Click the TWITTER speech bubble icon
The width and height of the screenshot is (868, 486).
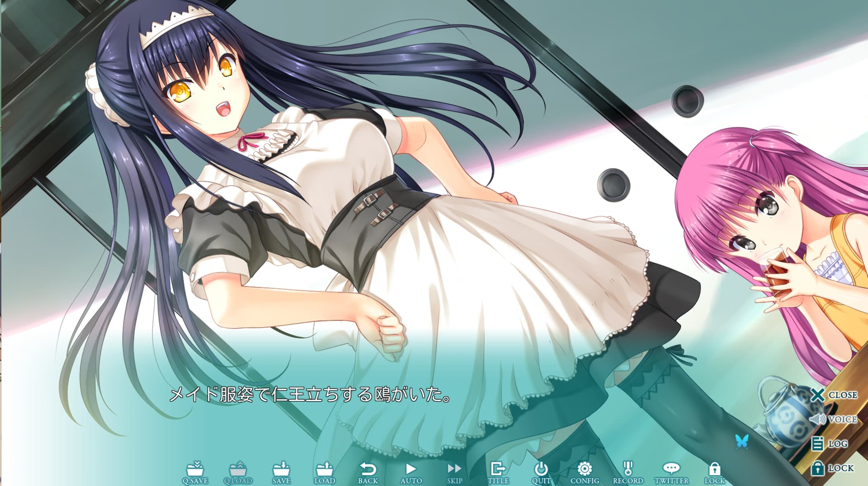coord(671,473)
